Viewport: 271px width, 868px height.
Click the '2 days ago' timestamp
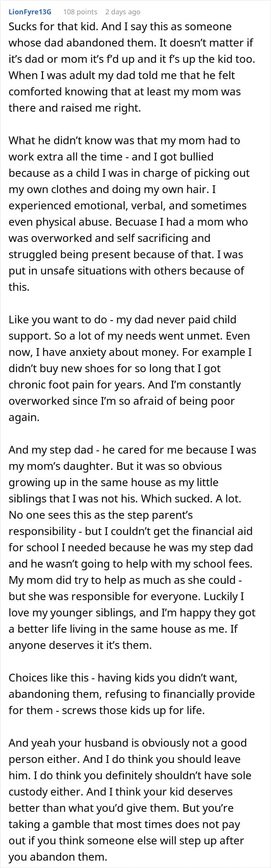tap(123, 12)
